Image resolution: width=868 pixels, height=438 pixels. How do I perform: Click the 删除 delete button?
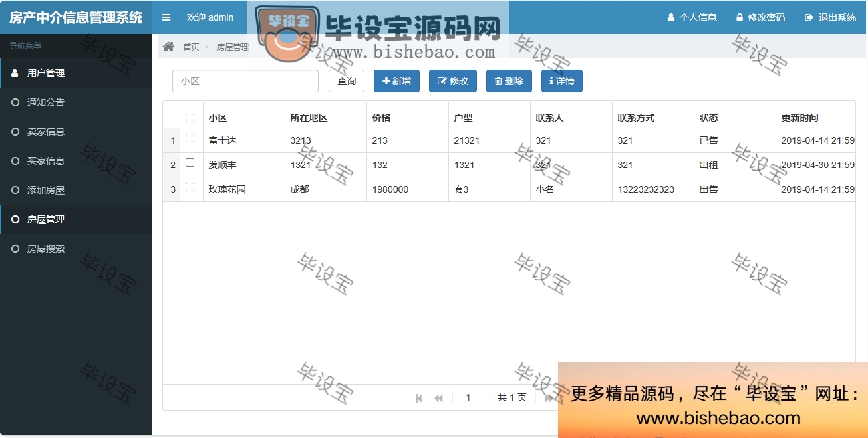coord(509,81)
